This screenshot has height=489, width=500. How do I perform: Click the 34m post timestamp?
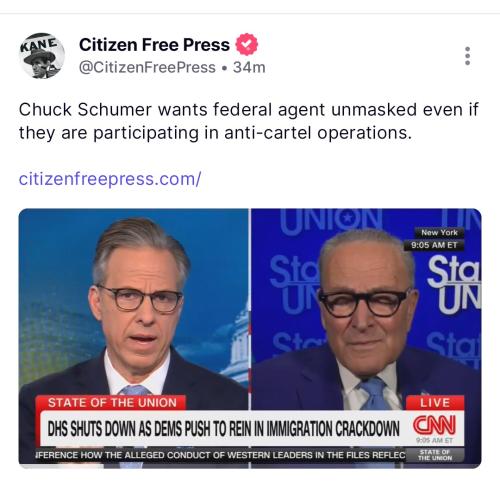249,67
